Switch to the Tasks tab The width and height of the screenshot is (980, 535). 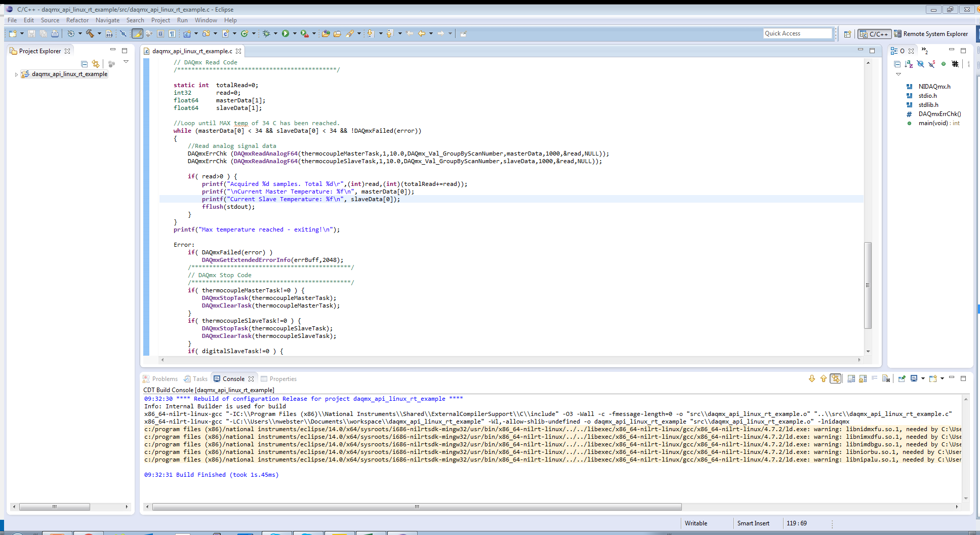coord(195,379)
